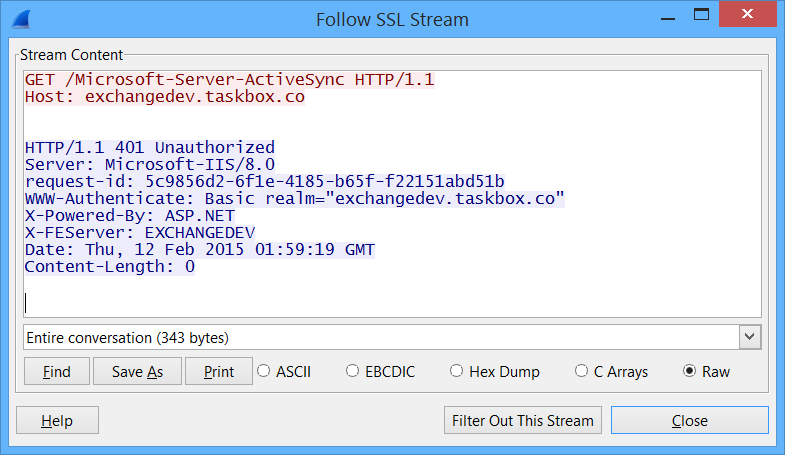This screenshot has width=785, height=455.
Task: Print the stream content
Action: click(219, 371)
